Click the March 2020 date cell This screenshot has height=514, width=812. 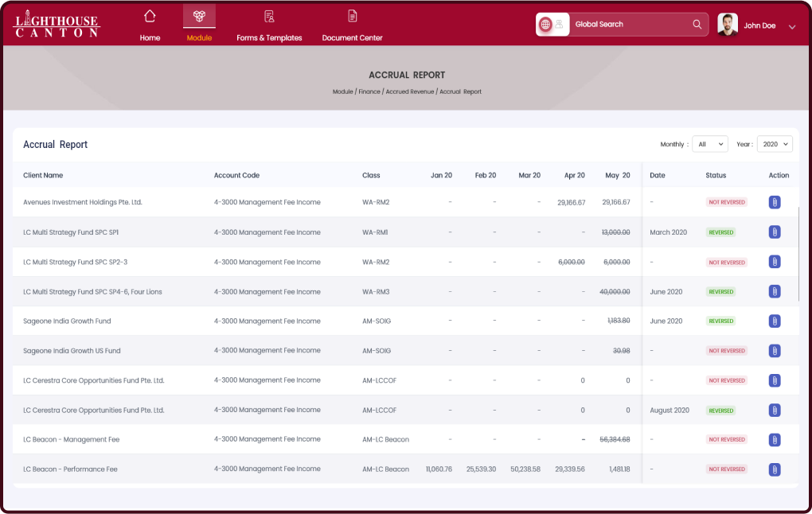point(668,232)
